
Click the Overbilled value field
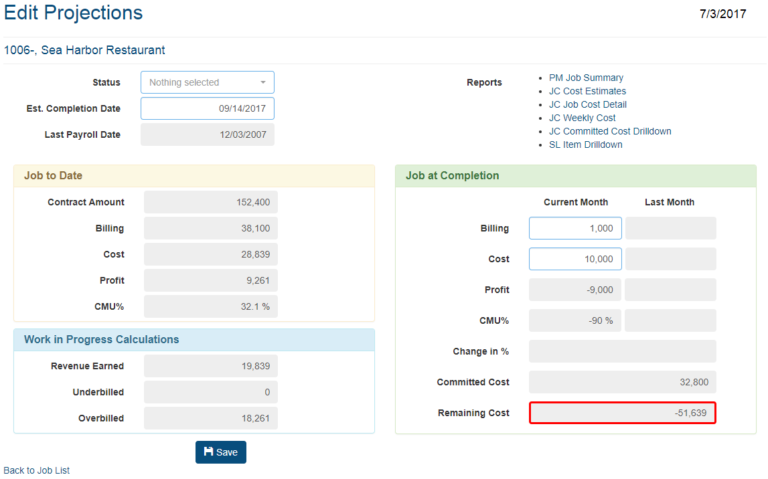pyautogui.click(x=210, y=418)
